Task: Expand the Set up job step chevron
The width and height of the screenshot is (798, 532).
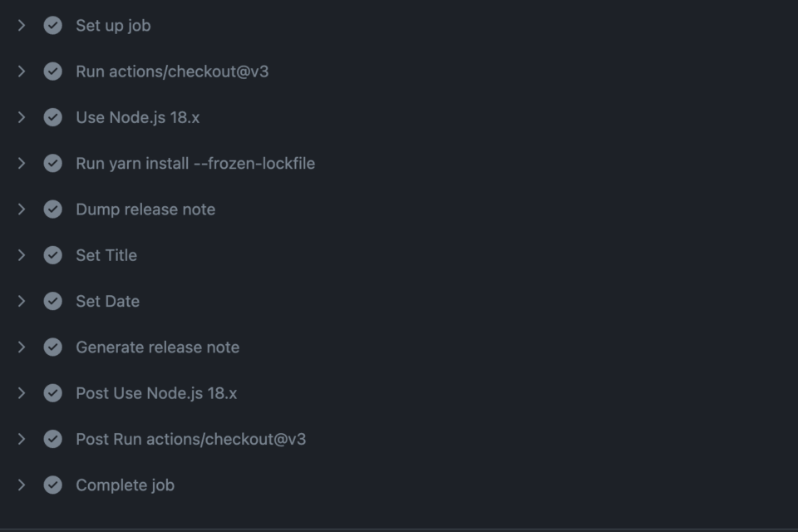Action: pos(22,26)
